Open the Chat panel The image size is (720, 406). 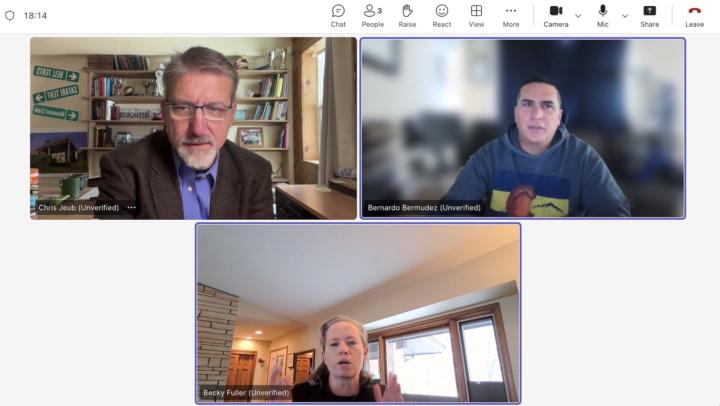pos(338,16)
